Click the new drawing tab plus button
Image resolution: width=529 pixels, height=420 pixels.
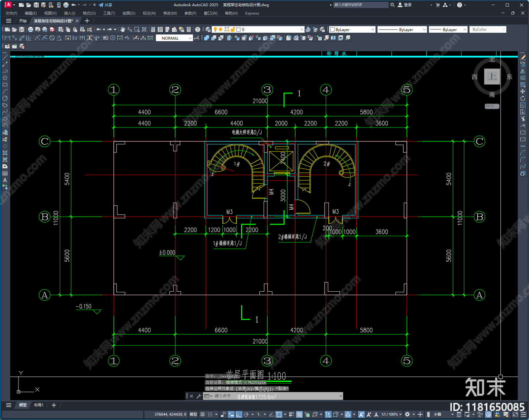coord(87,21)
